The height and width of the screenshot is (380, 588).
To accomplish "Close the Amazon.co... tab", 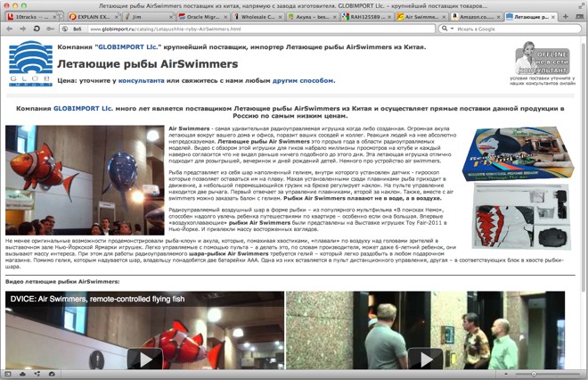I will pos(498,17).
